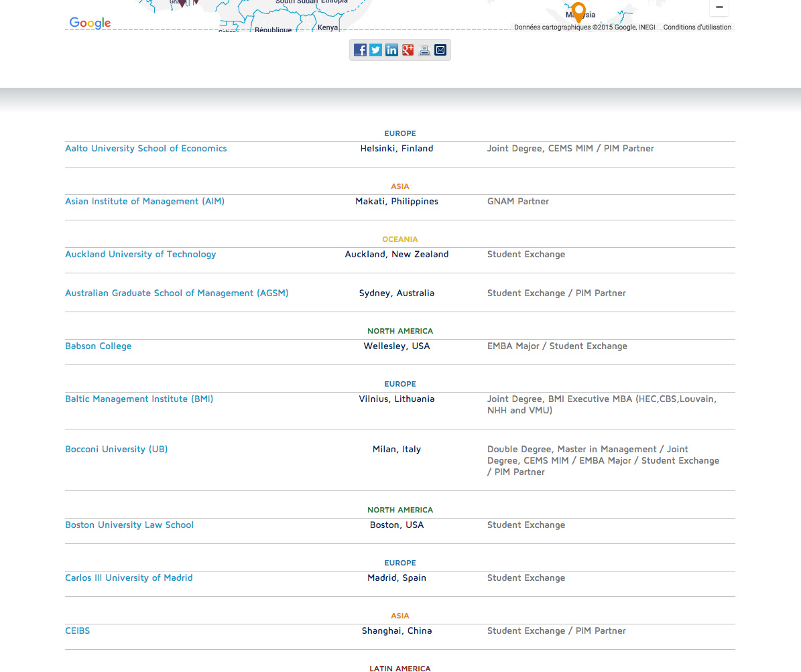801x672 pixels.
Task: Click the GNAM Partner text
Action: pos(518,201)
